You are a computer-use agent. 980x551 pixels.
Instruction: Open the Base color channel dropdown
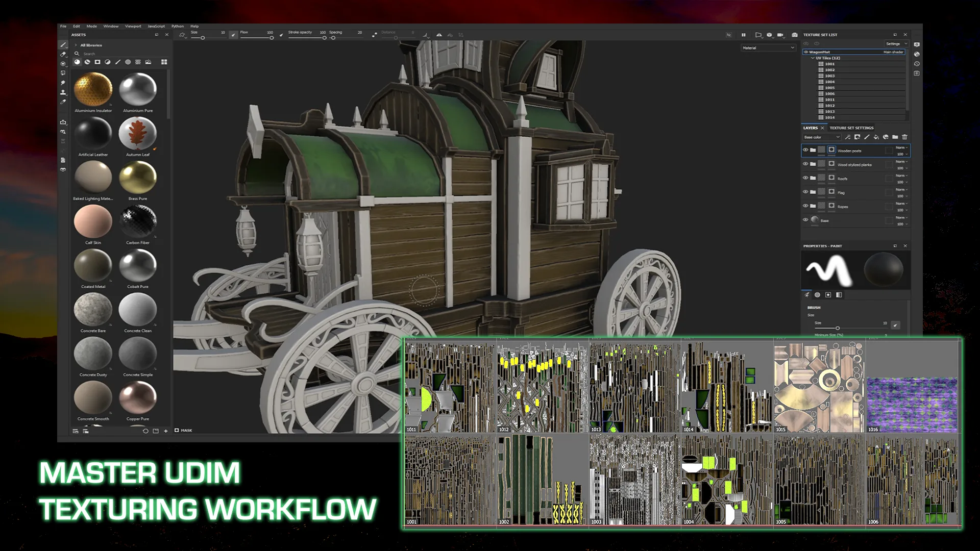pos(821,137)
